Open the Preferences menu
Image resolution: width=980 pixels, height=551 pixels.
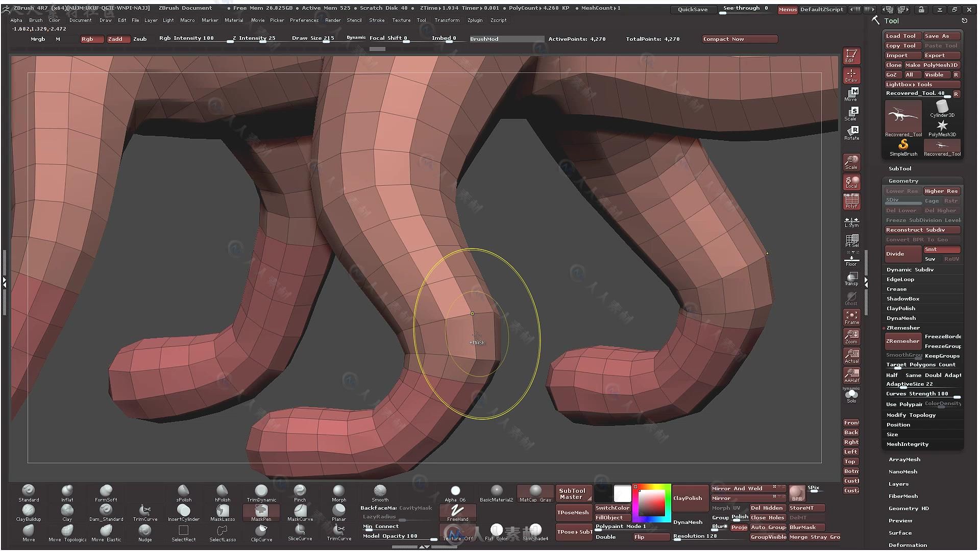pos(304,20)
